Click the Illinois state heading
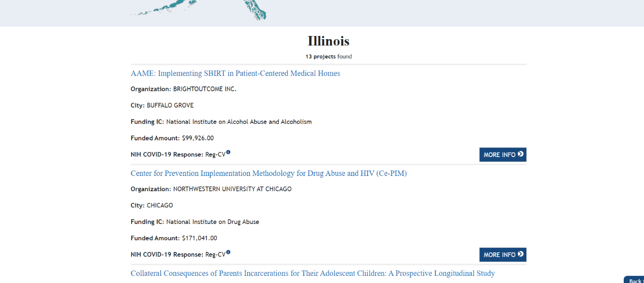 point(329,41)
